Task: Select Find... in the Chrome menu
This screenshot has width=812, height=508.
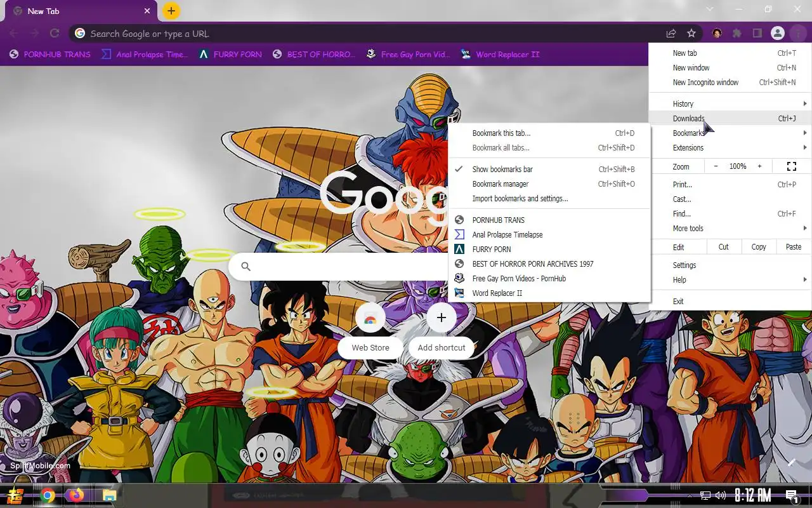Action: pos(730,214)
